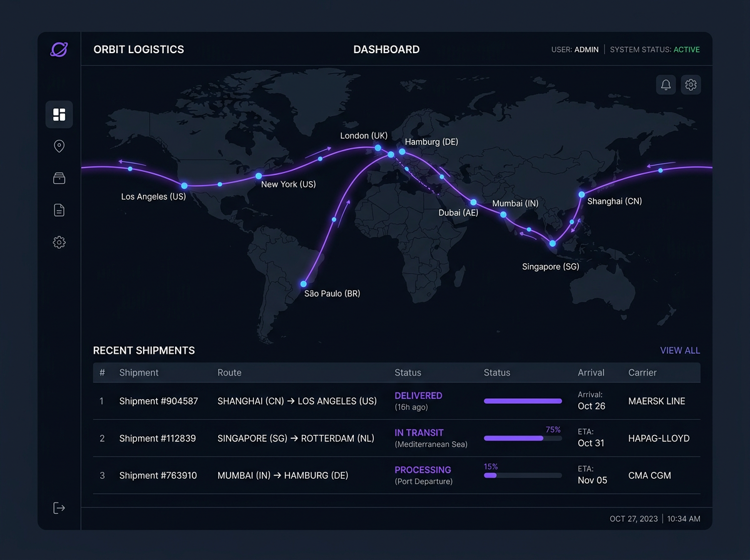Open the inventory archive icon in sidebar
Viewport: 750px width, 560px height.
59,178
